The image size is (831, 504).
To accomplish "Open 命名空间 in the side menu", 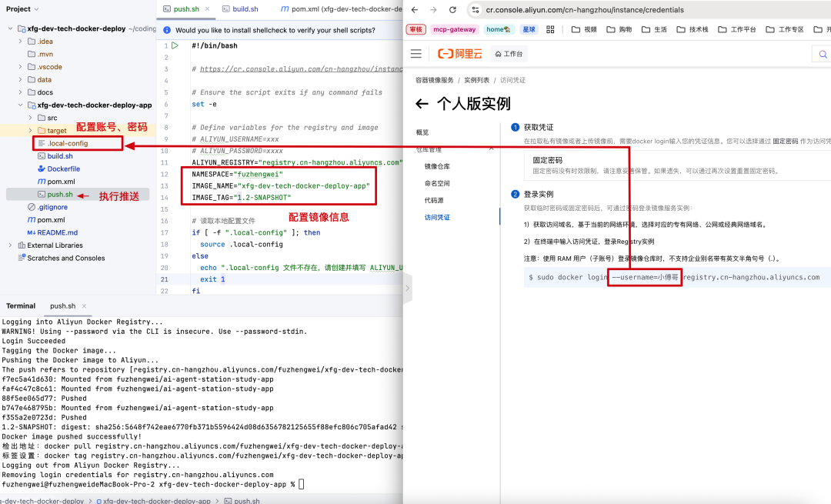I will click(437, 183).
